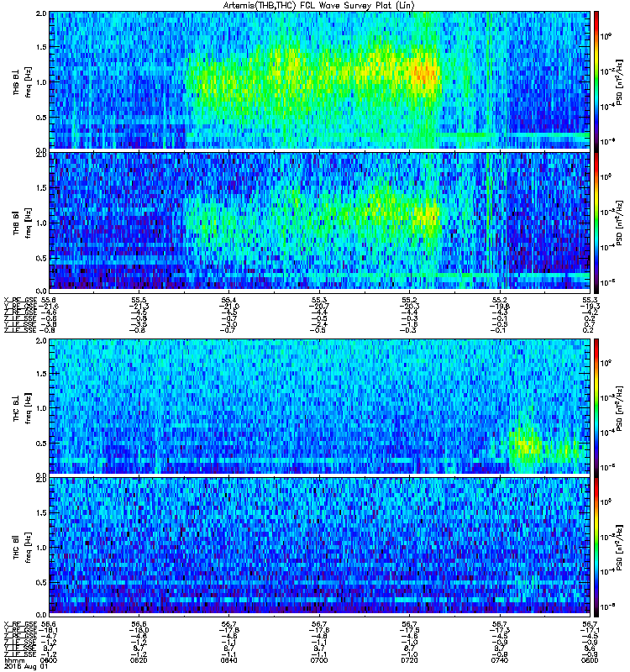Click the '0.5' frequency tick of THB B∥ panel

[x=41, y=259]
